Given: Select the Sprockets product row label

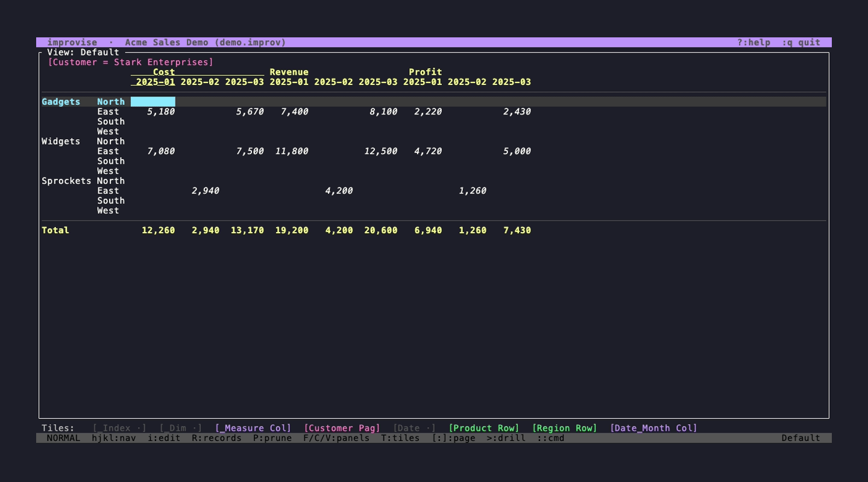Looking at the screenshot, I should click(66, 181).
